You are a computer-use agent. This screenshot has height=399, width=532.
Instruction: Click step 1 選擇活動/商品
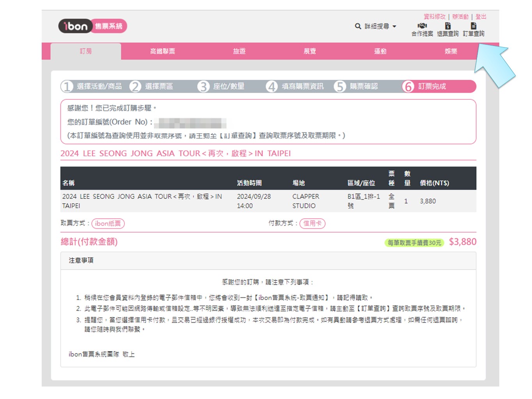pyautogui.click(x=92, y=86)
